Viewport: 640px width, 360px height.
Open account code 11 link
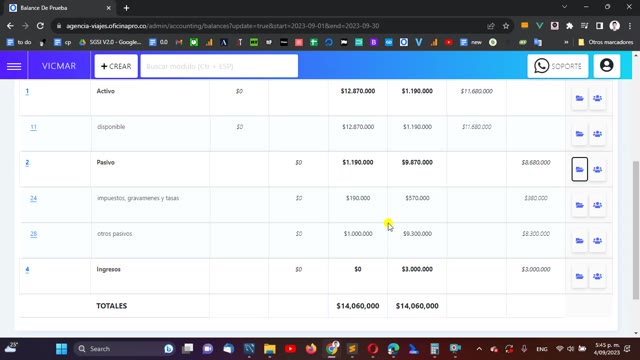[33, 127]
